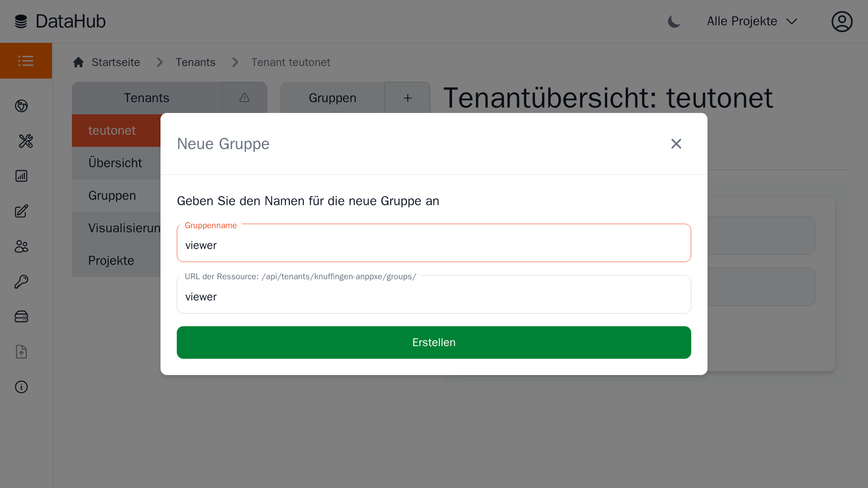The image size is (868, 488).
Task: Open the chart statistics sidebar icon
Action: point(21,176)
